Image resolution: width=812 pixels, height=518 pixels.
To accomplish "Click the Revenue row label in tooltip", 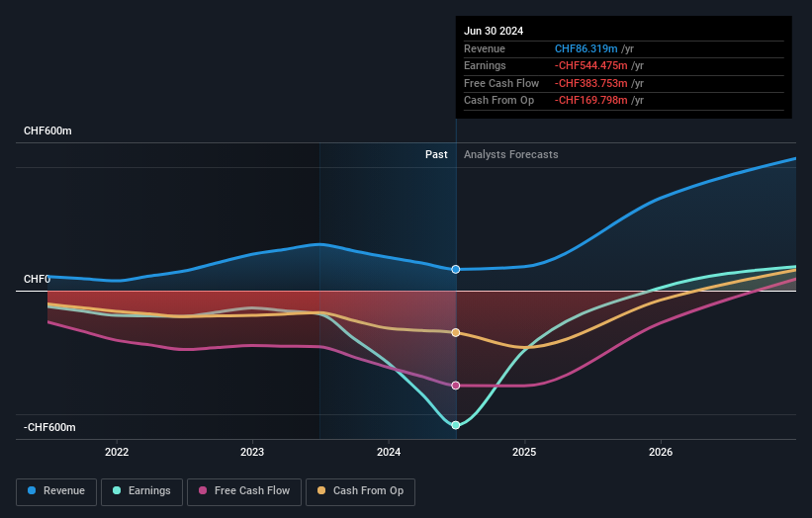I will (485, 48).
